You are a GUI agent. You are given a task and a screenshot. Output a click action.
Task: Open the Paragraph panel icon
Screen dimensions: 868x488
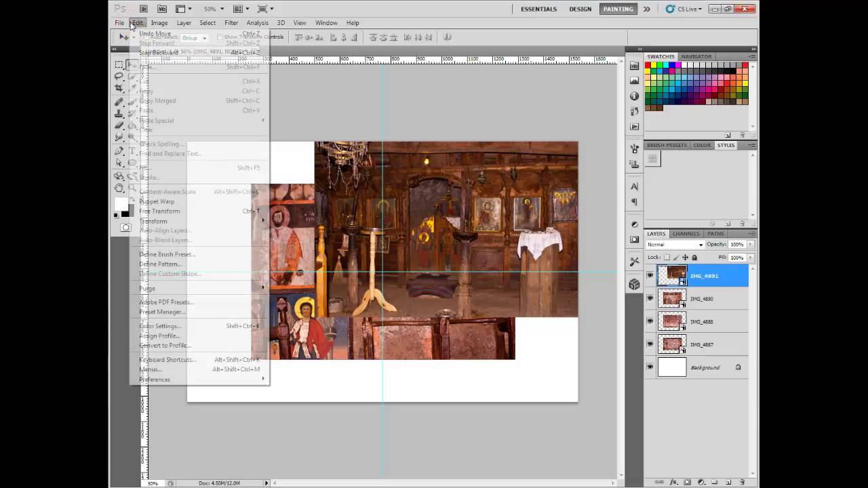(x=635, y=202)
